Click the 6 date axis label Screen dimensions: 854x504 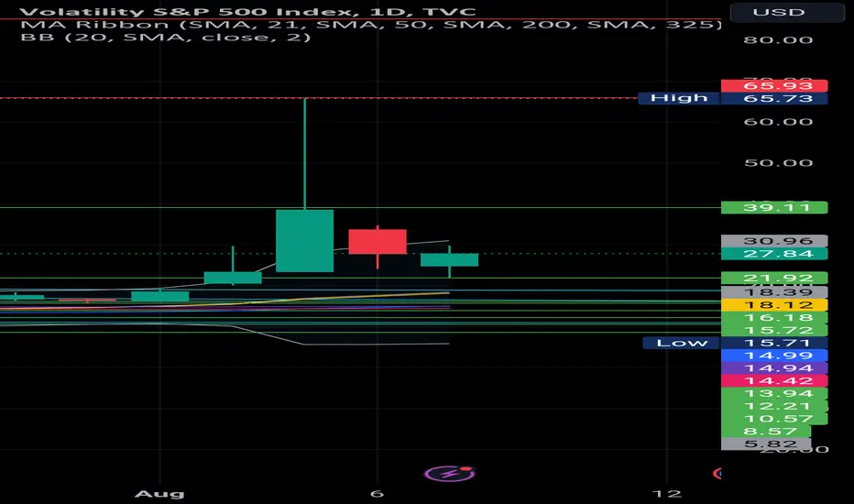coord(377,494)
